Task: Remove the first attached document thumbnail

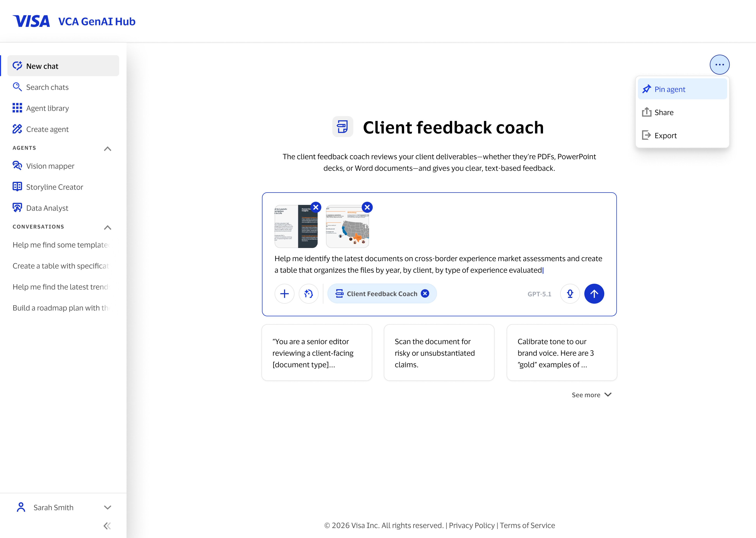Action: pyautogui.click(x=316, y=207)
